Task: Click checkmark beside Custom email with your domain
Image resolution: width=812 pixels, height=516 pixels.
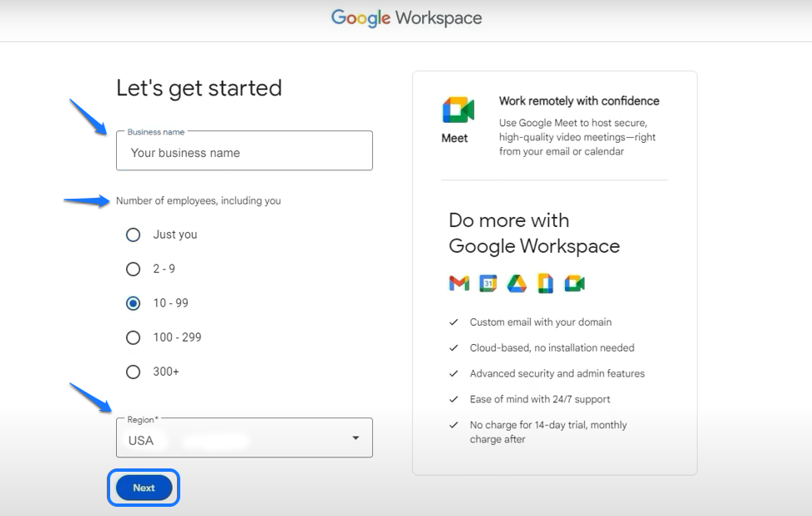Action: point(453,322)
